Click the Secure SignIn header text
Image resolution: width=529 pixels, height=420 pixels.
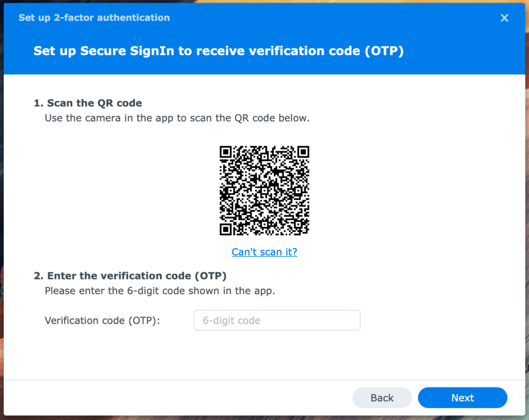point(219,51)
